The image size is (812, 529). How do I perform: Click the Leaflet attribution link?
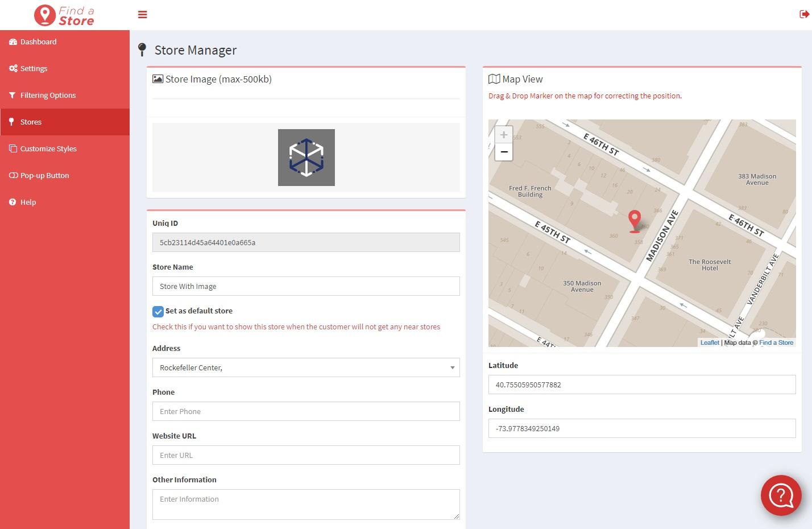[x=710, y=342]
